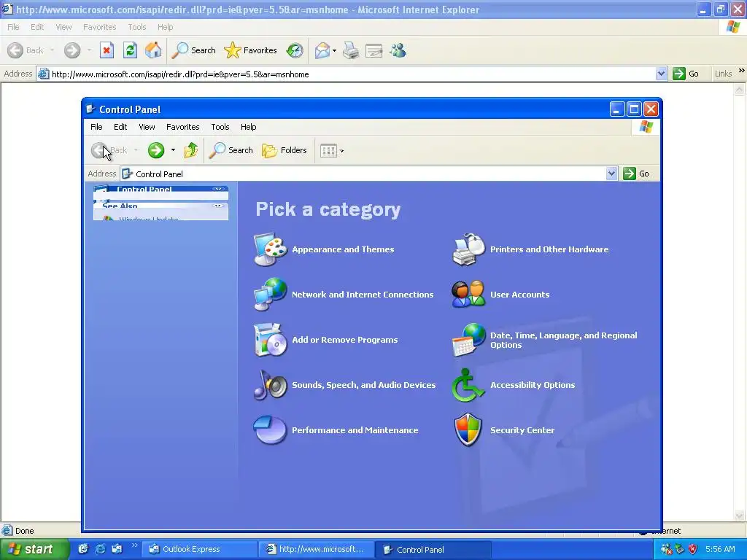This screenshot has height=560, width=747.
Task: Expand Links toolbar chevron in Internet Explorer
Action: [741, 71]
